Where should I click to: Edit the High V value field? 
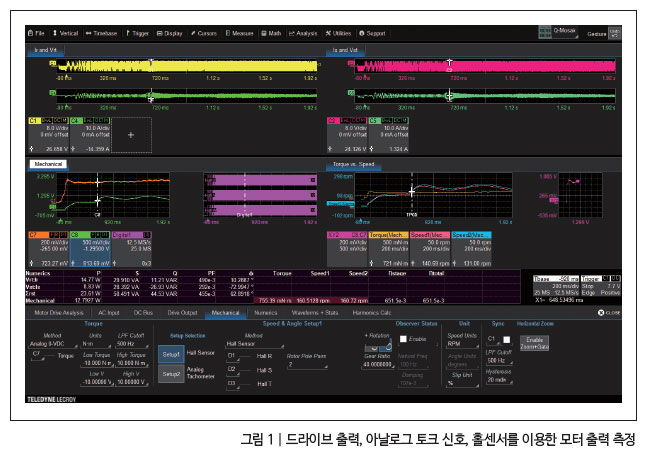132,382
